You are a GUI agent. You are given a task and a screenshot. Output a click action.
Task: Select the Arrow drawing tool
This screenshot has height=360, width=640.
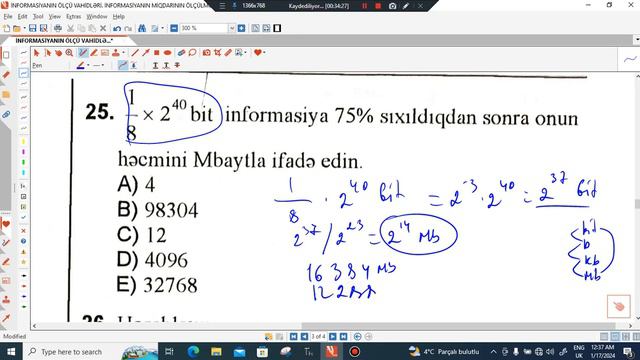146,53
